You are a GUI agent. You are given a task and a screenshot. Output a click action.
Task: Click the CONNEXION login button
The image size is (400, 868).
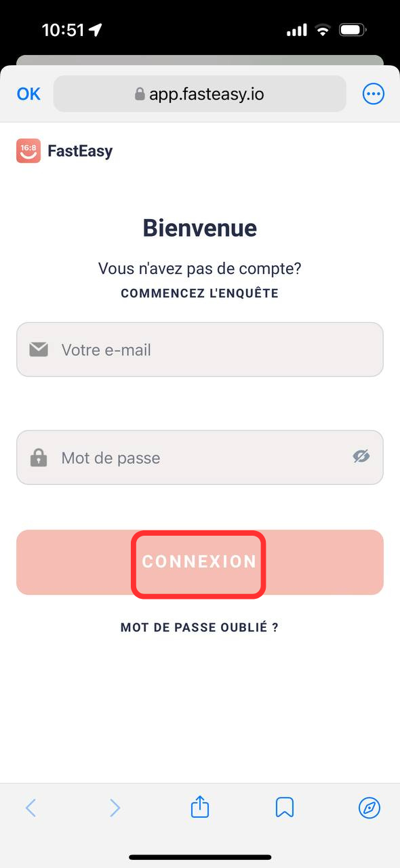(200, 562)
